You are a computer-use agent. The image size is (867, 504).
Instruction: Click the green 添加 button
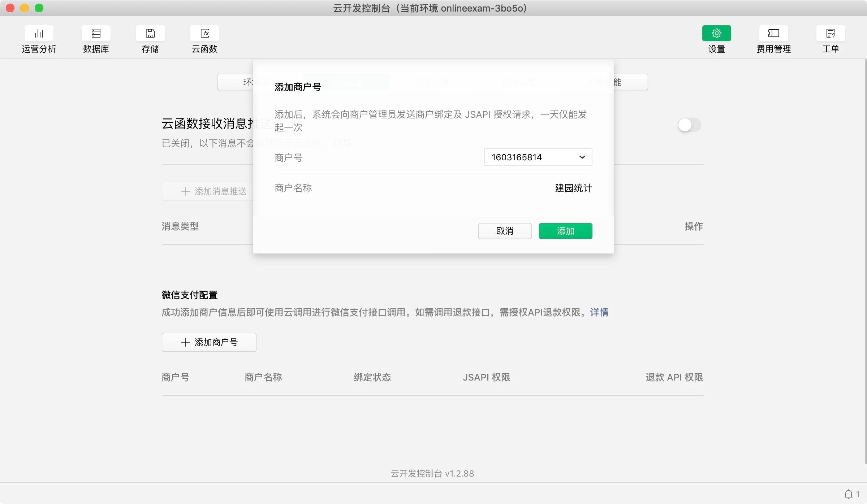[x=565, y=231]
